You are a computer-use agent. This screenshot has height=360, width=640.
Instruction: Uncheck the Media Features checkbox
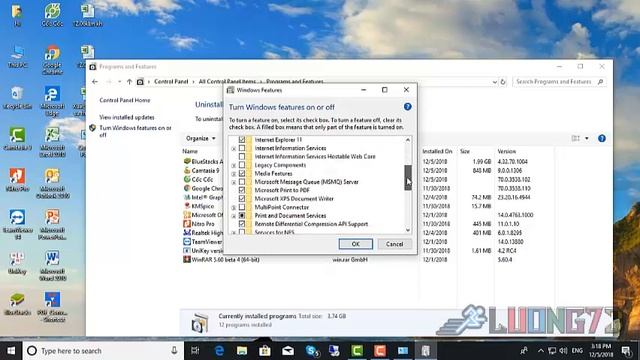pos(242,173)
